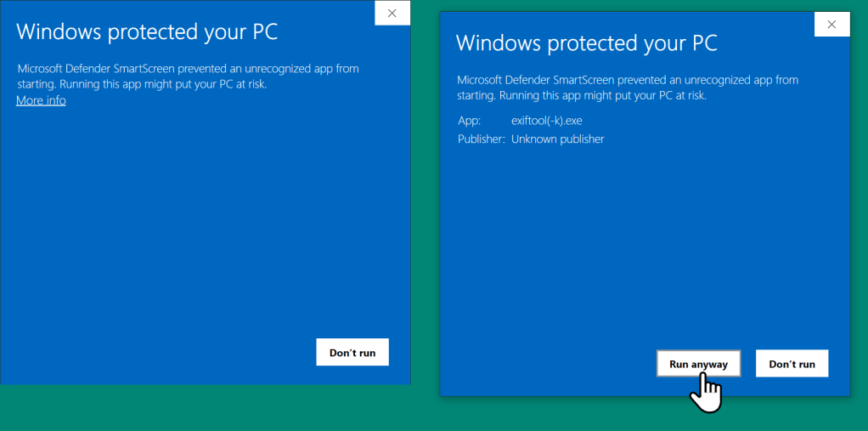Image resolution: width=868 pixels, height=431 pixels.
Task: Click the Unknown publisher text
Action: tap(557, 139)
